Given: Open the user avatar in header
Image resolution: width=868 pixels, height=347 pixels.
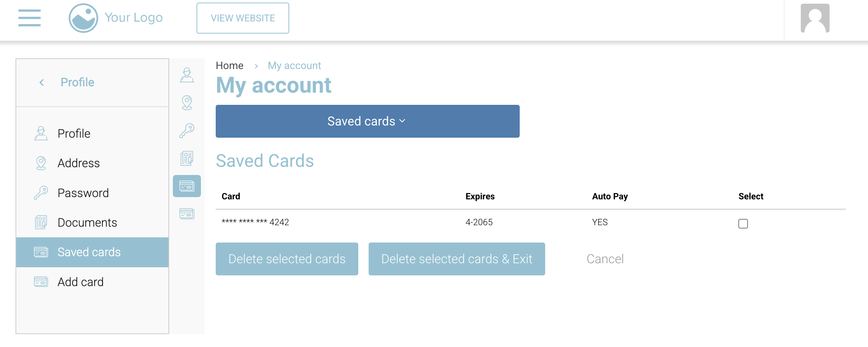Looking at the screenshot, I should point(815,18).
